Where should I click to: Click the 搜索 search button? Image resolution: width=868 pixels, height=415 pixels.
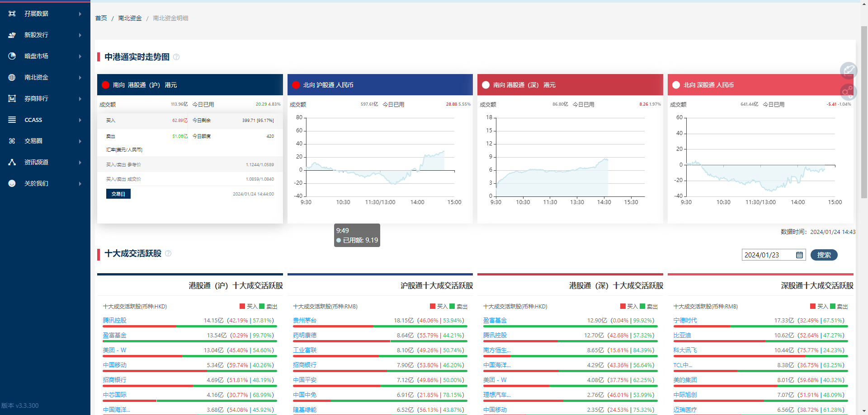[824, 255]
